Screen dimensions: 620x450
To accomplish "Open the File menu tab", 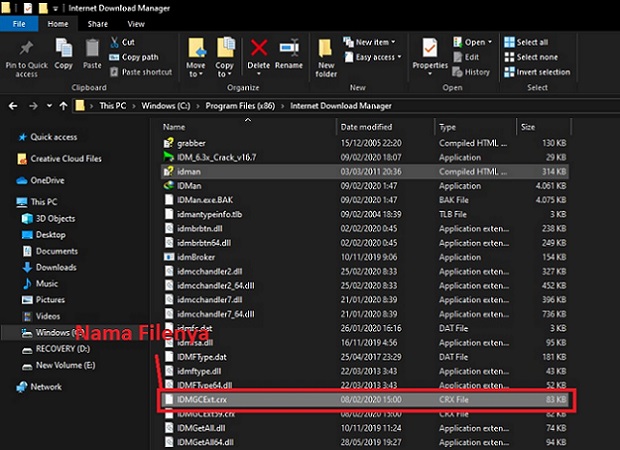I will point(19,23).
